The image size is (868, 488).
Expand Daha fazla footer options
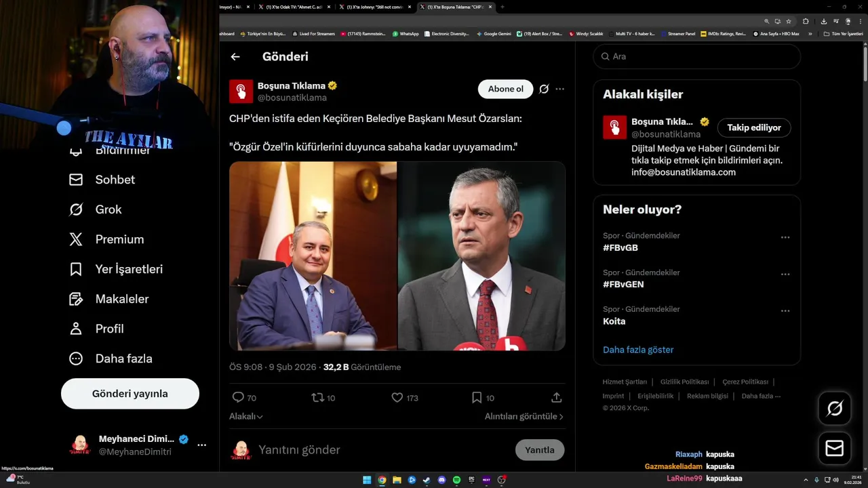coord(761,396)
